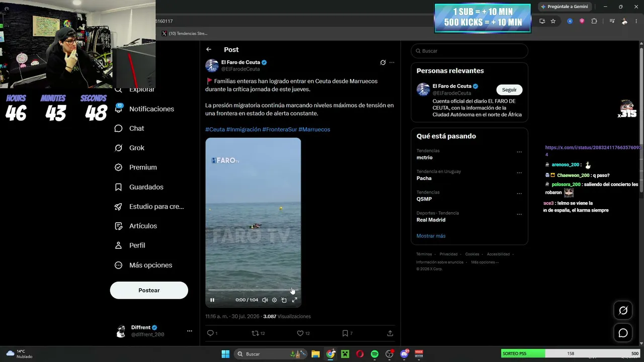Open media controls icon in Chrome toolbar

pos(612,21)
